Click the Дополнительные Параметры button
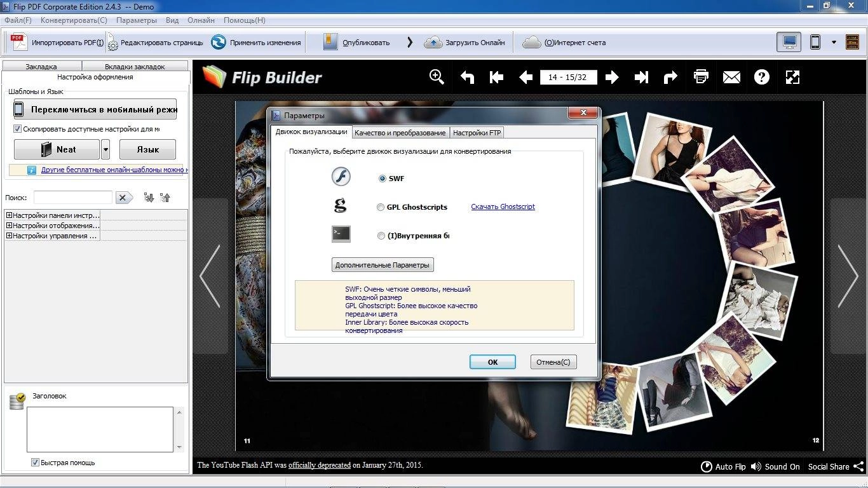868x488 pixels. point(383,265)
